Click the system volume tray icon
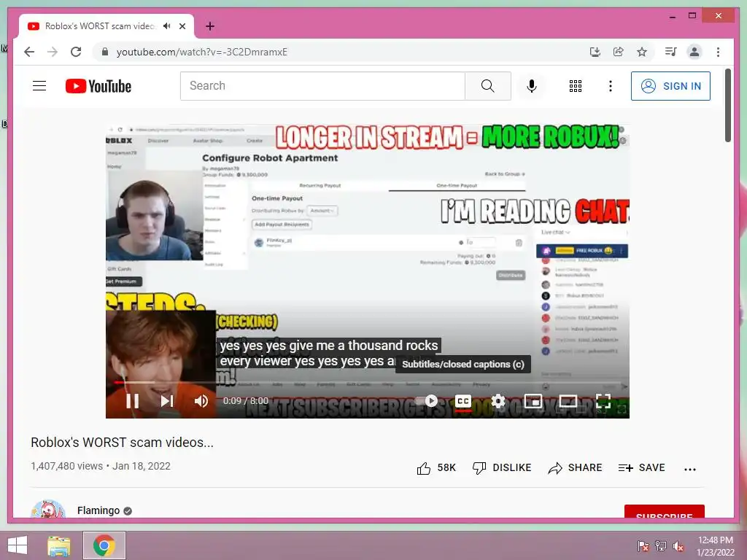Screen dimensions: 747x560 [678, 545]
